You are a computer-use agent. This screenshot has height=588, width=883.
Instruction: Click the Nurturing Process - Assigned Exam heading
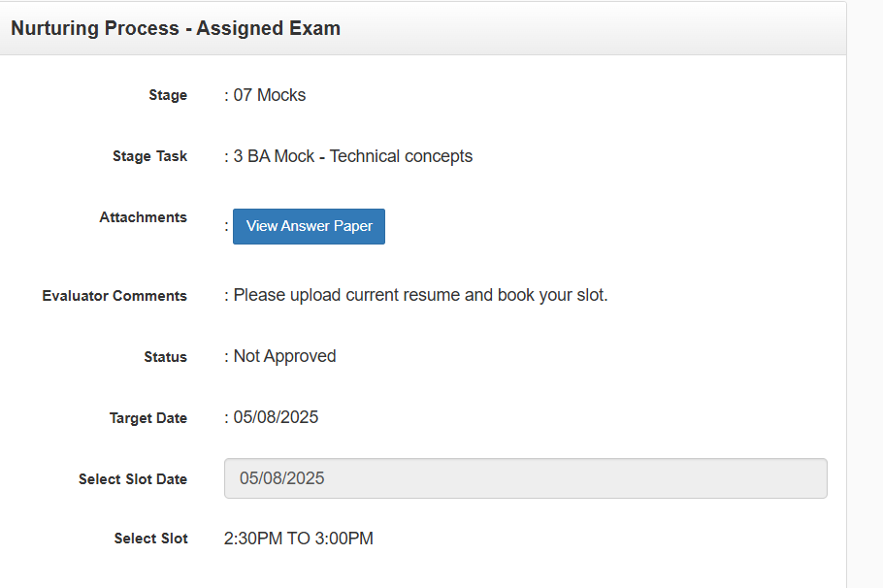[176, 28]
